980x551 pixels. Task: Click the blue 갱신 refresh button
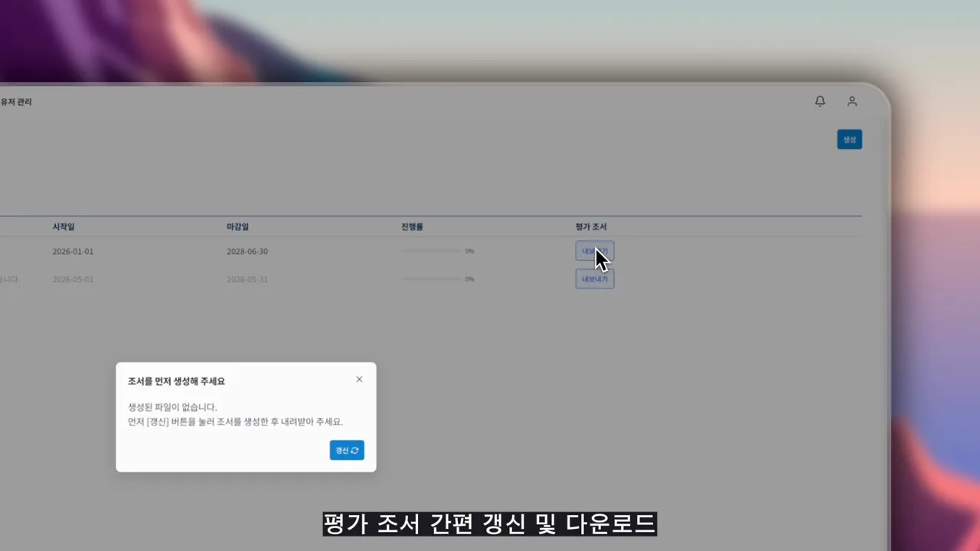tap(347, 450)
